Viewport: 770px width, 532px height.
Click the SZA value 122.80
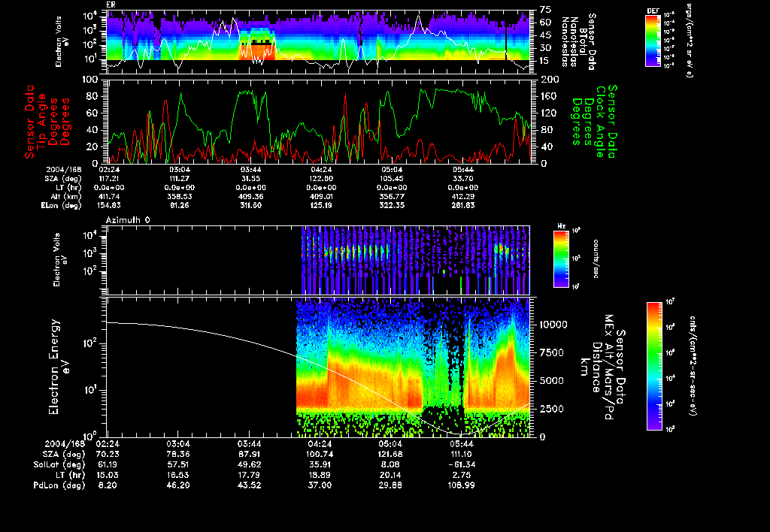(x=321, y=179)
